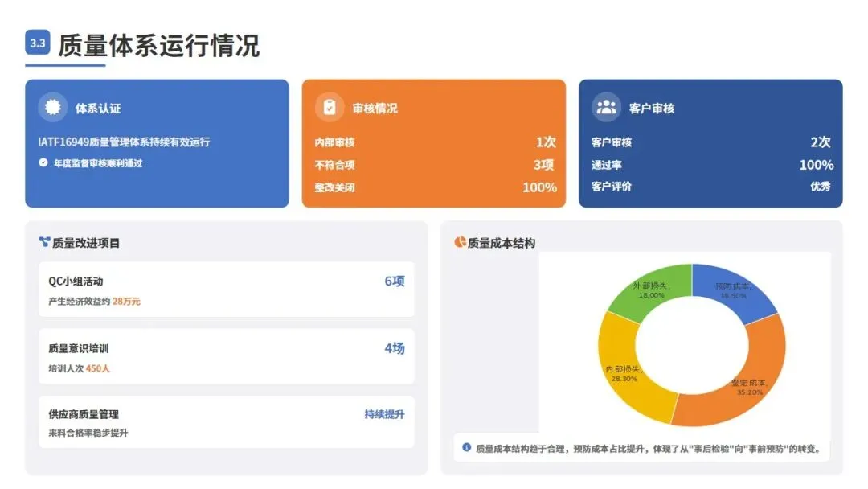Viewport: 868px width, 489px height.
Task: Click the 内部损失 28.30% chart label
Action: click(624, 374)
